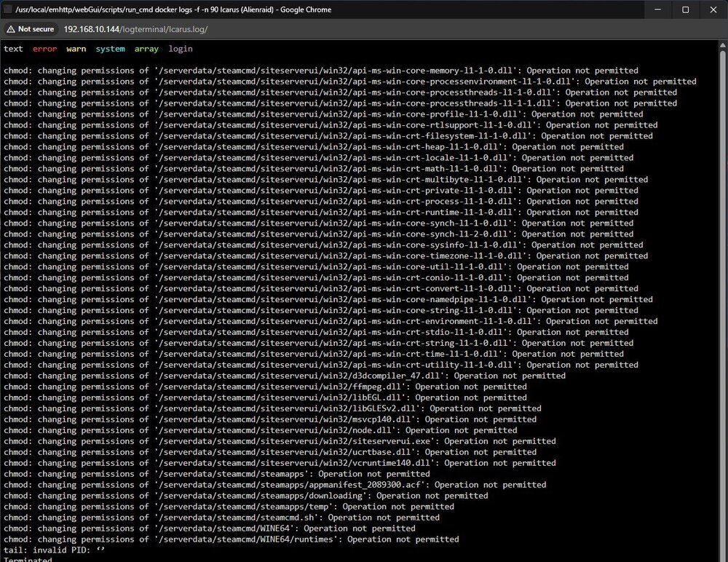Image resolution: width=728 pixels, height=562 pixels.
Task: Minimize the Chrome log window
Action: [x=657, y=9]
